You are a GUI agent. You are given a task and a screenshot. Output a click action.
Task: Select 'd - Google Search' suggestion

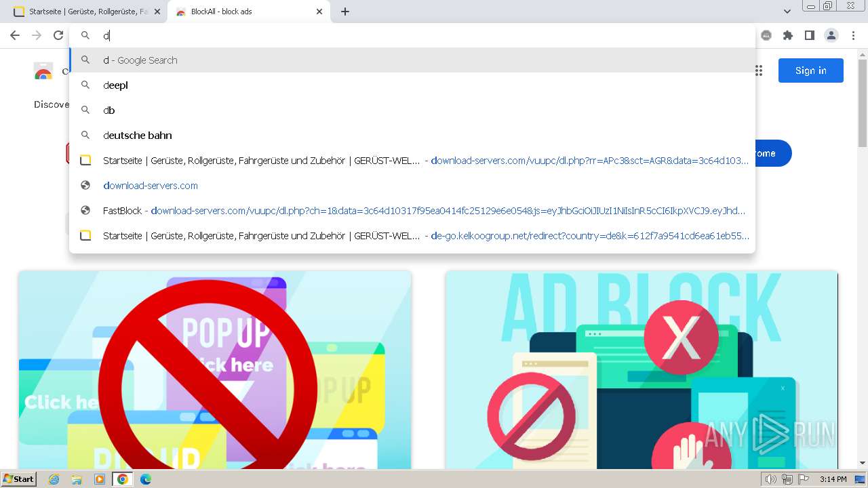[412, 60]
